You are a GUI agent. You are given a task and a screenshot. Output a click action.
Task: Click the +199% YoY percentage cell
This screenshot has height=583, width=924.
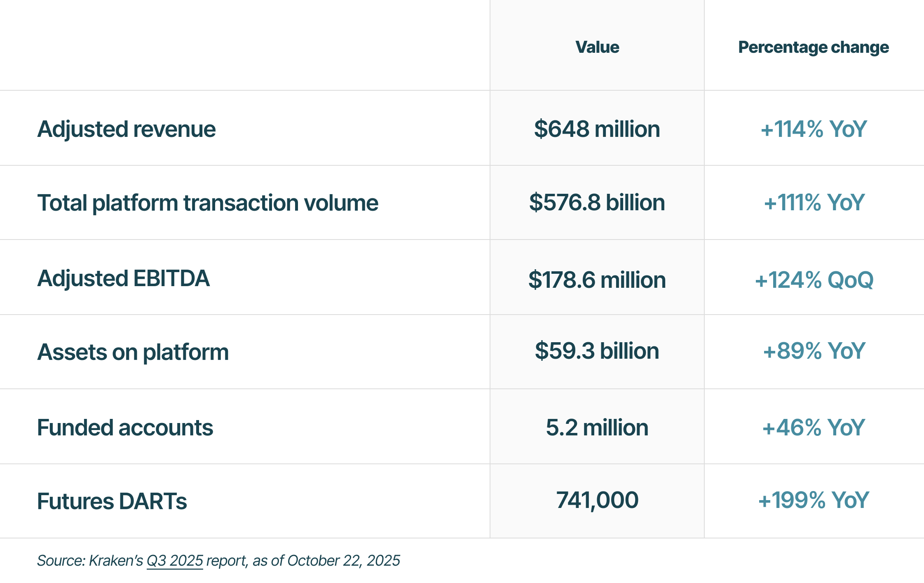coord(814,500)
